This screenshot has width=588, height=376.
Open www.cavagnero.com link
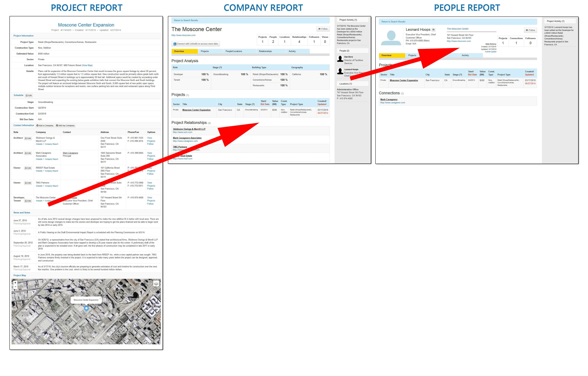tap(393, 103)
